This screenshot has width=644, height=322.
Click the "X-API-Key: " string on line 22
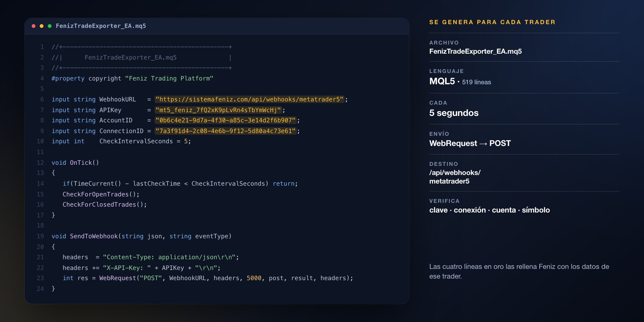click(127, 268)
